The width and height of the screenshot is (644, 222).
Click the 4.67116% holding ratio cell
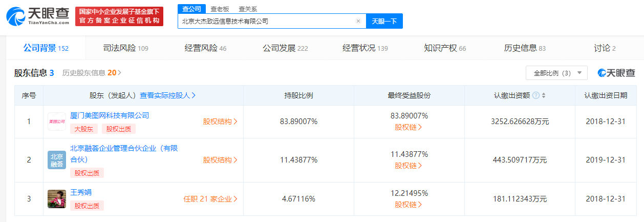(x=298, y=199)
